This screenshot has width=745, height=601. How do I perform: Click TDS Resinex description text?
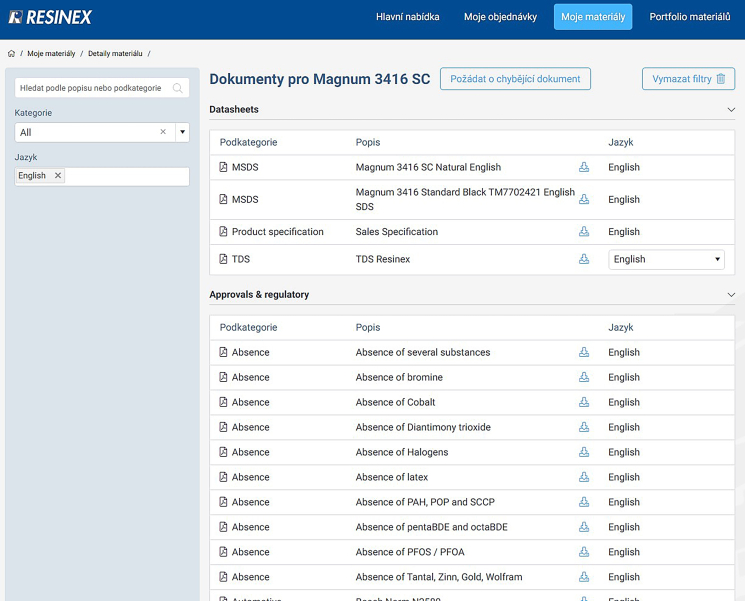[x=382, y=259]
